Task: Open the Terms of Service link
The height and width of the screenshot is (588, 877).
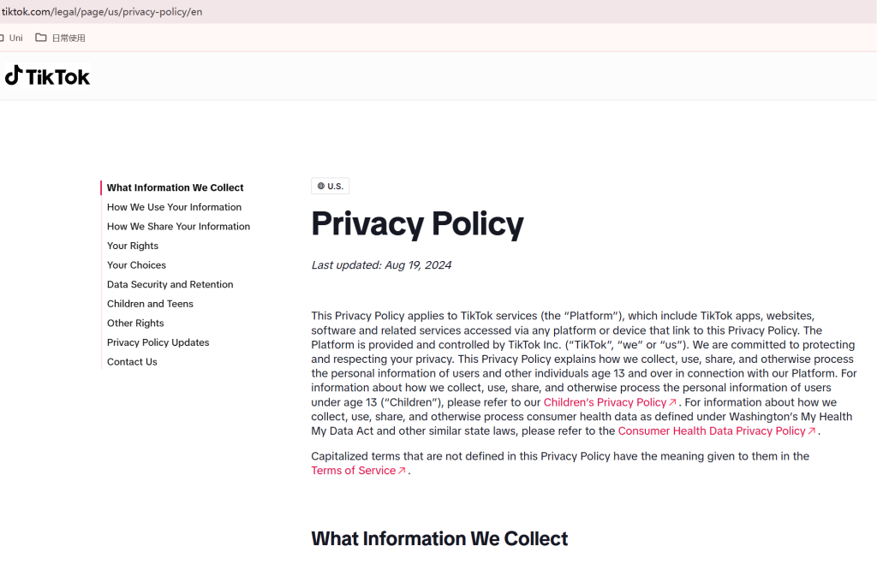Action: pyautogui.click(x=358, y=471)
